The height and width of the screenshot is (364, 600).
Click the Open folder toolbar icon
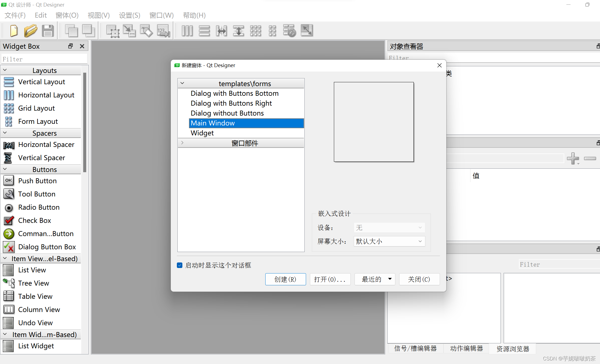tap(31, 31)
